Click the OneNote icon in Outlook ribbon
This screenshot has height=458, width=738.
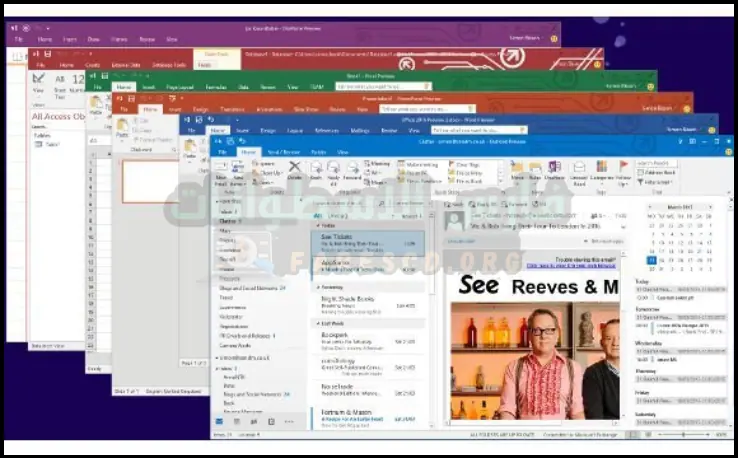(x=554, y=167)
